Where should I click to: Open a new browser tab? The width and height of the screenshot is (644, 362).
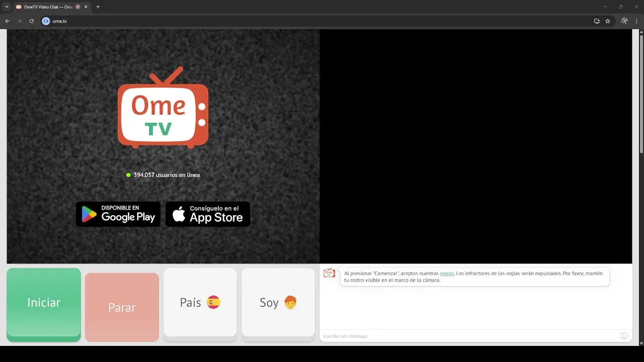(x=98, y=7)
